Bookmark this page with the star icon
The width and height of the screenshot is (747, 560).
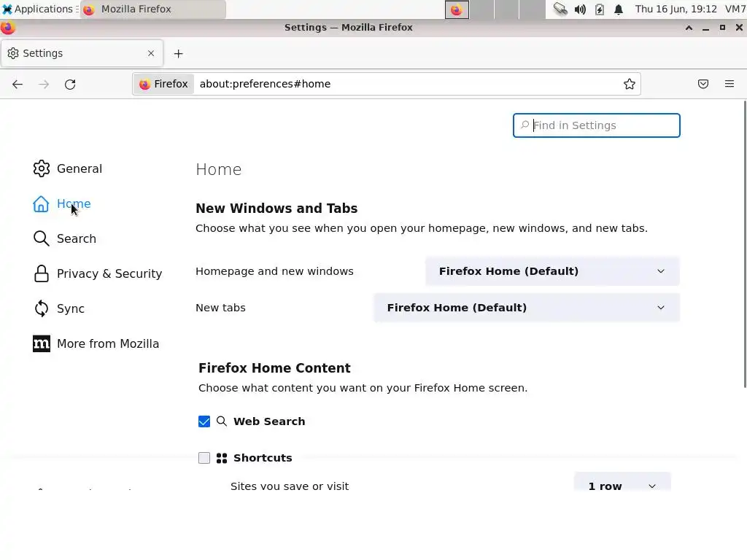pyautogui.click(x=630, y=84)
